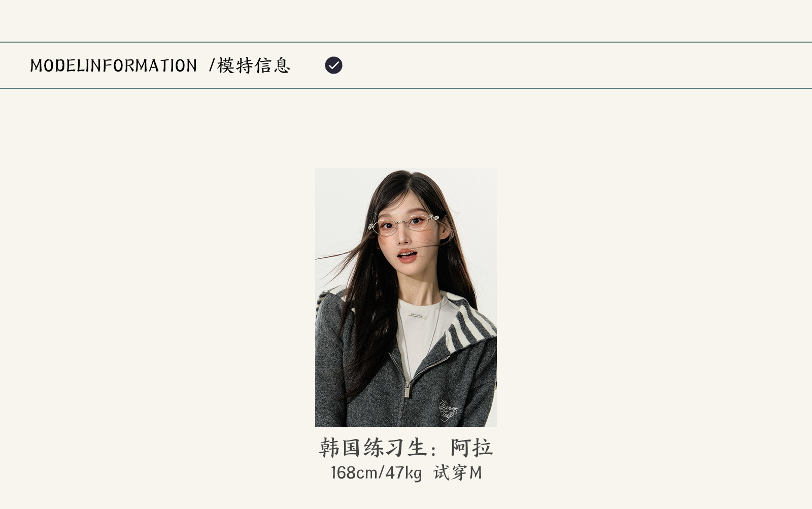Click the 韩国练习生 caption text
Viewport: 812px width, 509px height.
point(373,448)
